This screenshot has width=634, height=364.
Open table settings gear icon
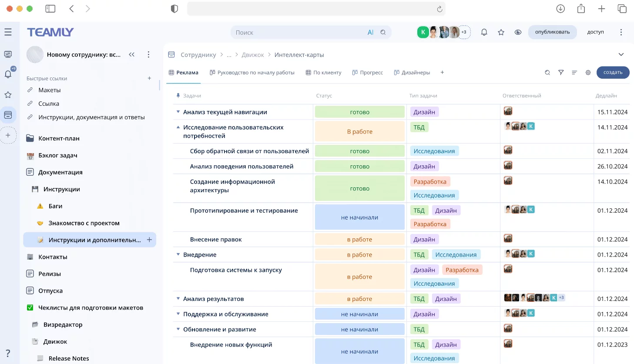click(x=588, y=73)
